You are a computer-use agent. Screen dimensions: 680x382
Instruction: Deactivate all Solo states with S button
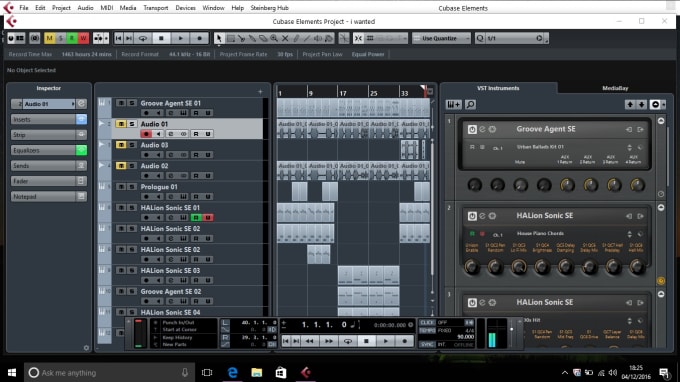[61, 38]
